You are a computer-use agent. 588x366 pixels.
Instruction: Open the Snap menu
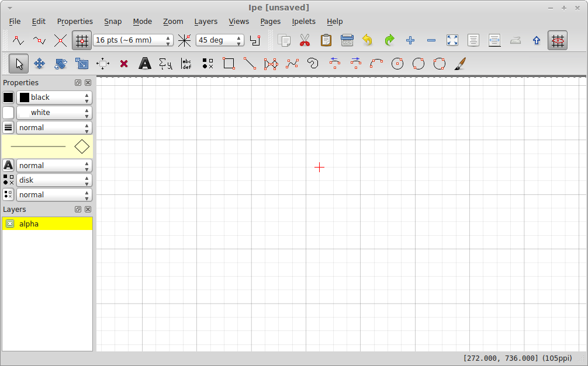113,21
